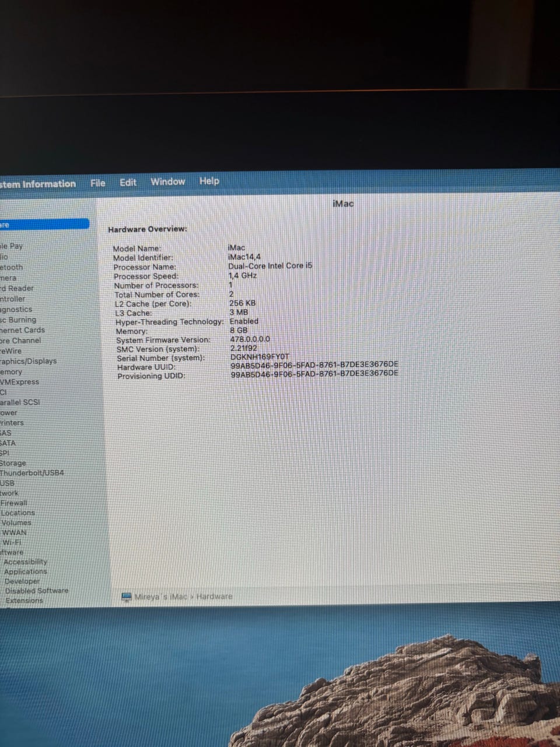Image resolution: width=560 pixels, height=747 pixels.
Task: Select Camera in the sidebar
Action: [x=8, y=278]
